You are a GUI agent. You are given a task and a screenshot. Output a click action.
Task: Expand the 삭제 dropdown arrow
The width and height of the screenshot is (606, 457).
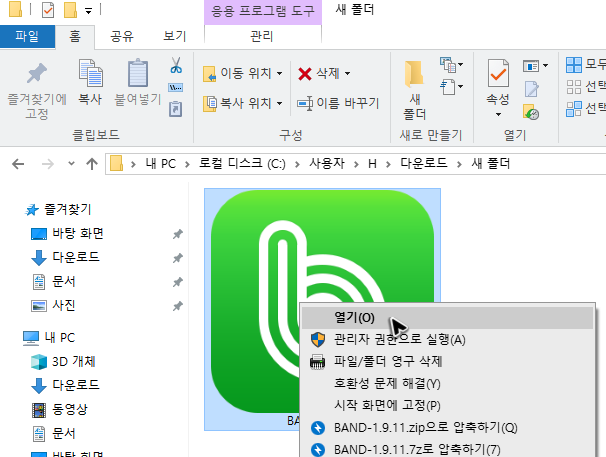[x=347, y=73]
